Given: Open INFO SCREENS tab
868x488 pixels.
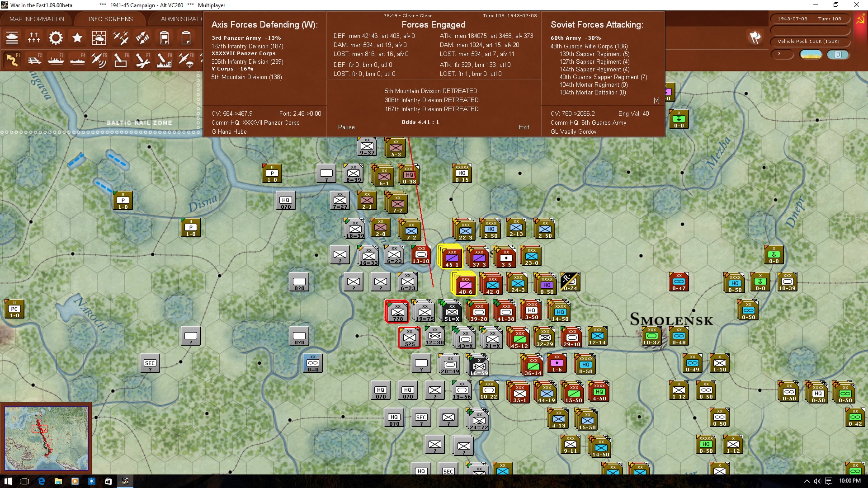Looking at the screenshot, I should (x=111, y=19).
